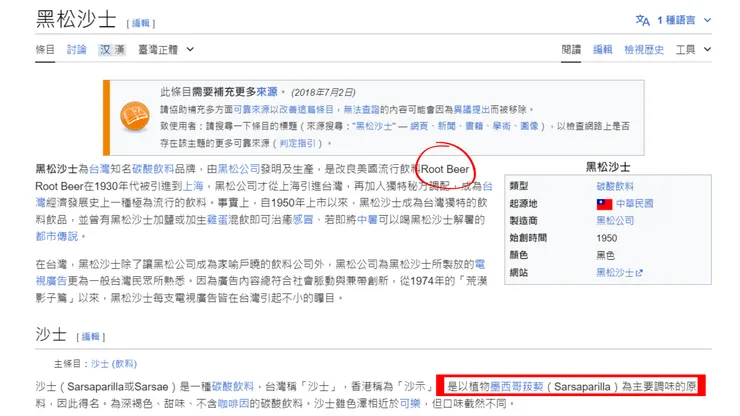Click the 判定指引 link
The height and width of the screenshot is (416, 740).
tap(297, 143)
